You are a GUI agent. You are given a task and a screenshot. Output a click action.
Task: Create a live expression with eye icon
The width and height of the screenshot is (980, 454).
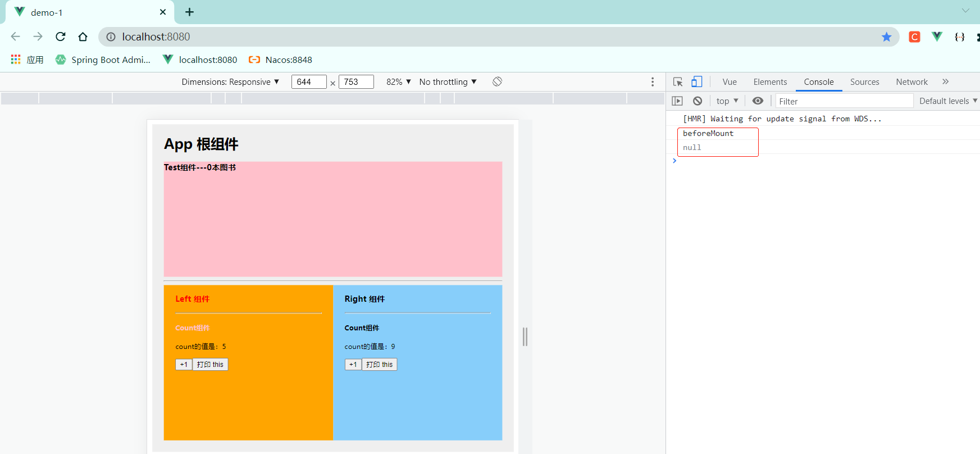pyautogui.click(x=758, y=101)
